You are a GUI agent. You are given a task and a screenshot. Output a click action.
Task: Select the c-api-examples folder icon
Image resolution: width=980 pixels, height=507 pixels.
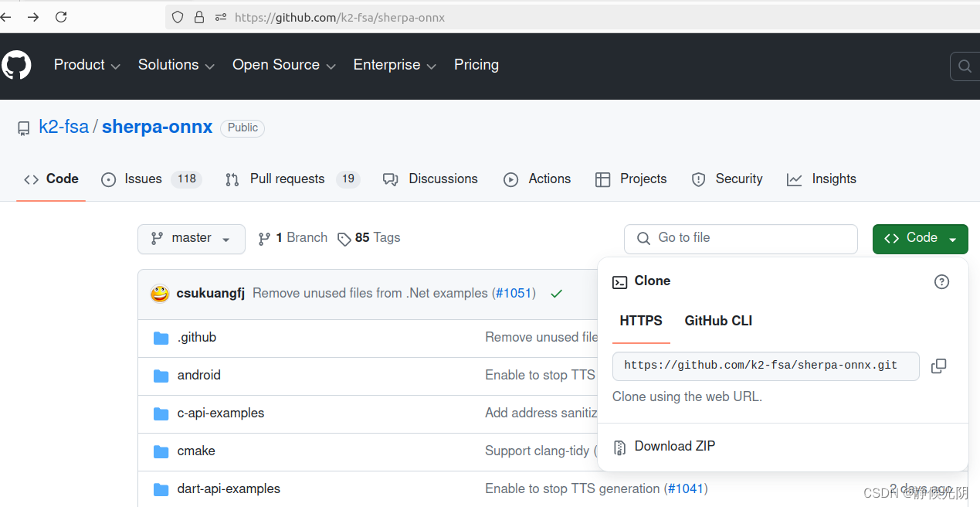pos(161,413)
